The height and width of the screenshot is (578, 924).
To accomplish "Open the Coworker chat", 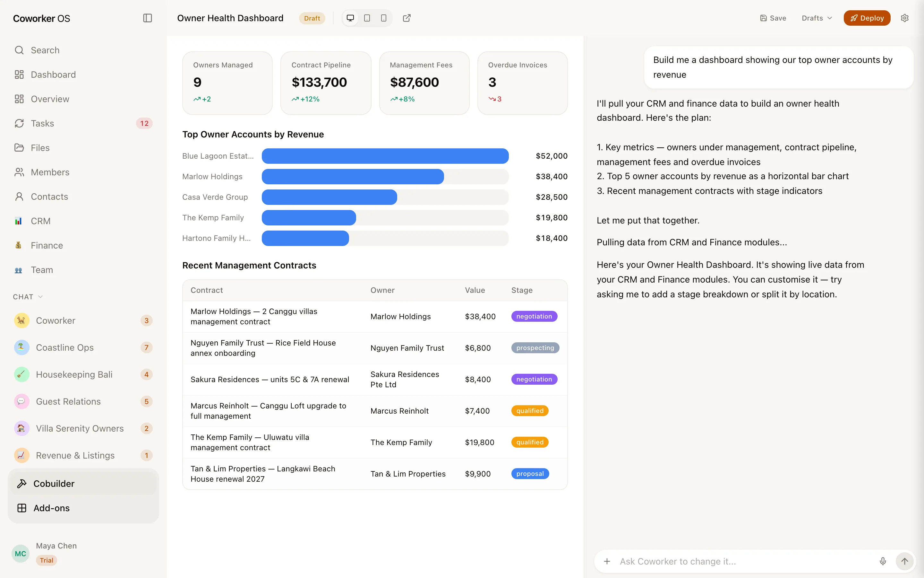I will [x=83, y=320].
